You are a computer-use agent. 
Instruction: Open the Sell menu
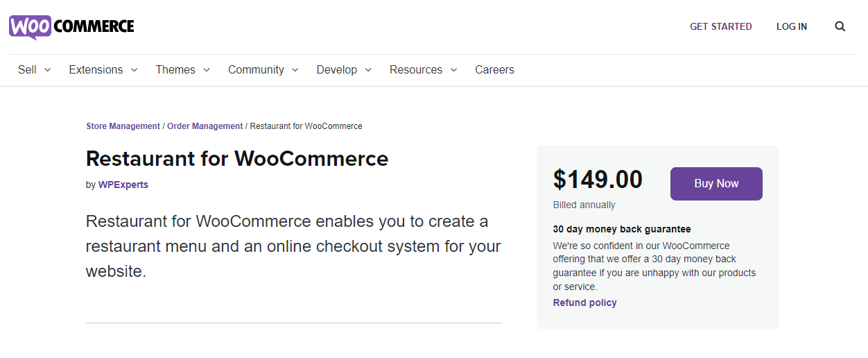click(x=27, y=69)
